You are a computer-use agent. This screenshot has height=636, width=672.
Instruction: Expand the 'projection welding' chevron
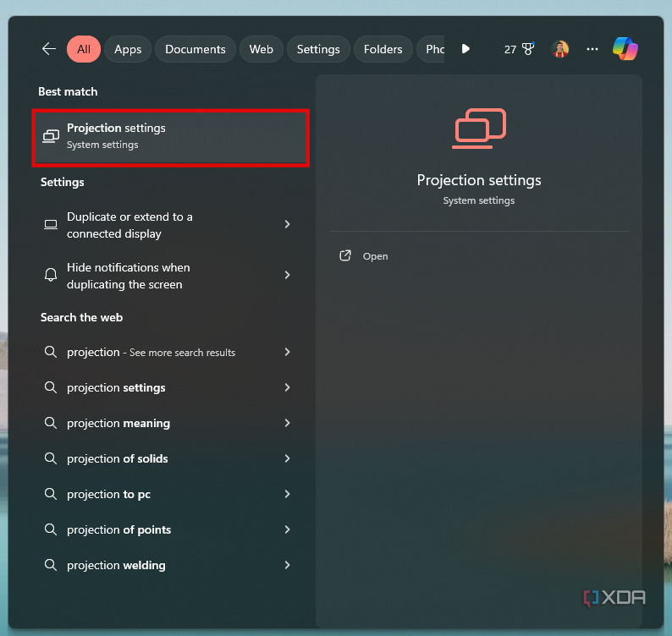pos(287,565)
